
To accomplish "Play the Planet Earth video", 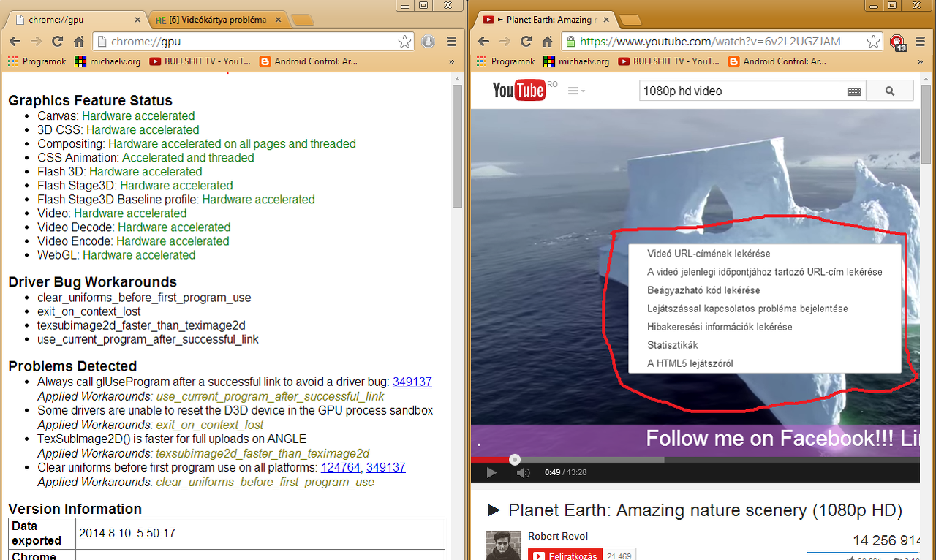I will click(x=491, y=472).
